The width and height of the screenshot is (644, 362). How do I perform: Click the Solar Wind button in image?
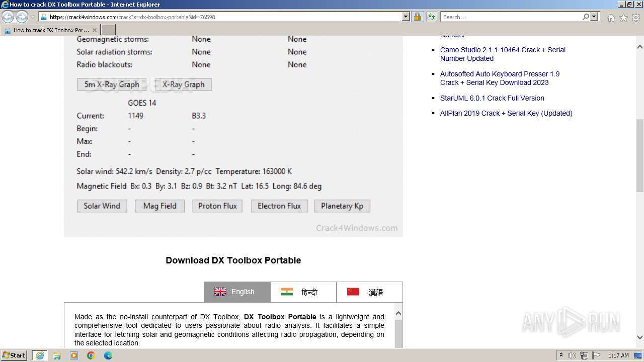(102, 206)
